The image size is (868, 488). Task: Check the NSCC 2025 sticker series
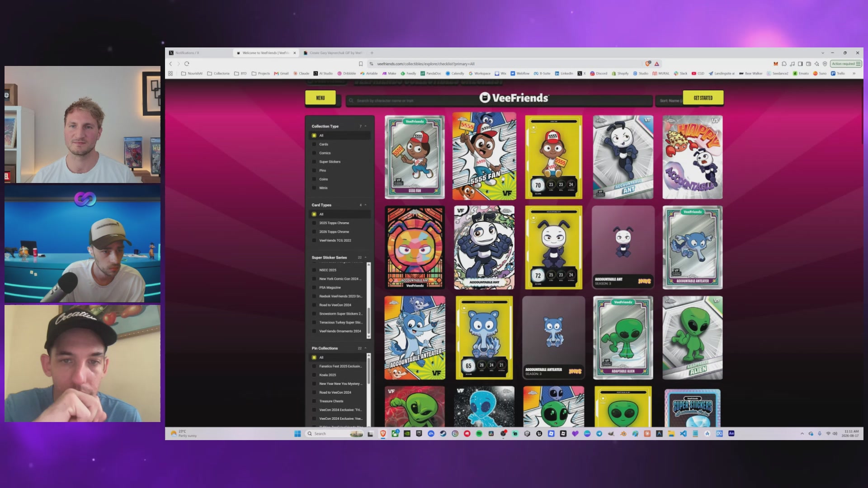(x=314, y=270)
